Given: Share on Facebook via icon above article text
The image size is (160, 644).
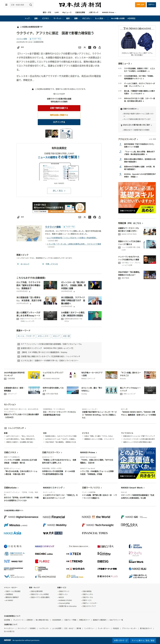Looking at the screenshot, I should pyautogui.click(x=95, y=47).
